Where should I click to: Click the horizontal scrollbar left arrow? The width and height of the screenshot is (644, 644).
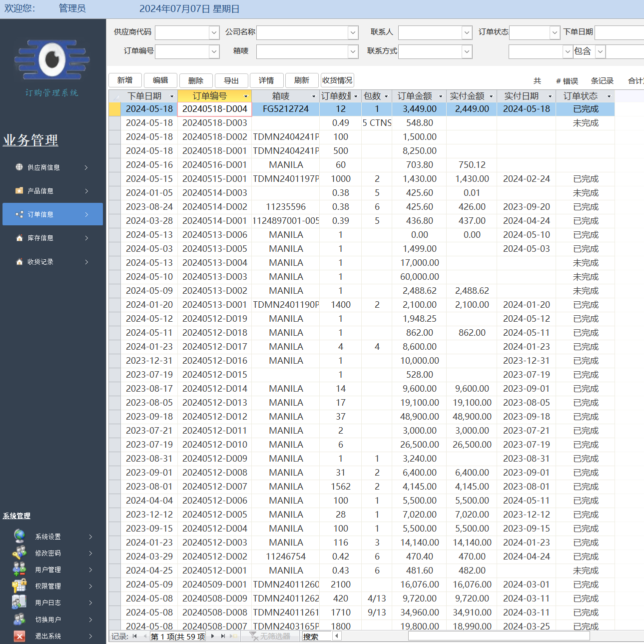coord(337,636)
